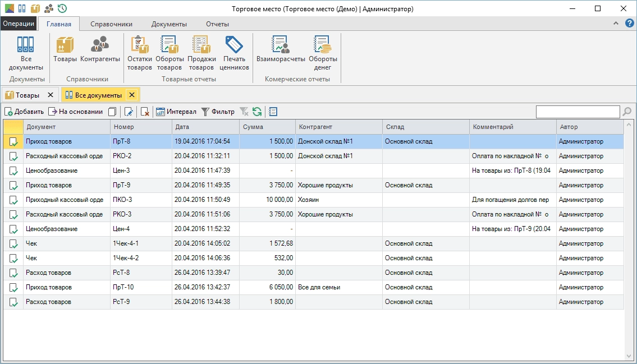Image resolution: width=637 pixels, height=364 pixels.
Task: Switch to the Главная ribbon tab
Action: click(59, 24)
